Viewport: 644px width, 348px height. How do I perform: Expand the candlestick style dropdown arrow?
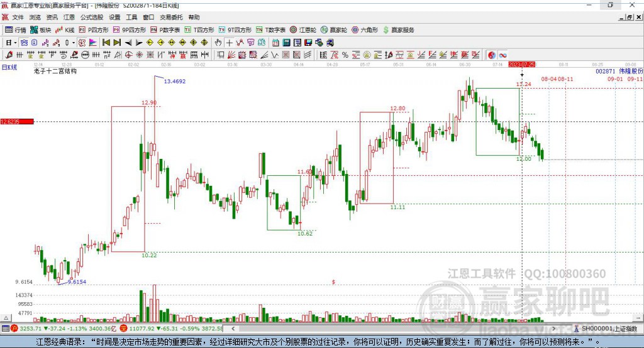tap(74, 43)
